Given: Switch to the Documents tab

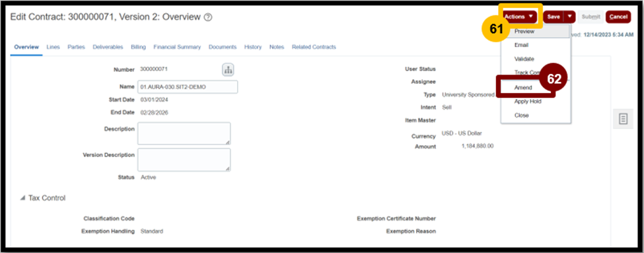Looking at the screenshot, I should (x=223, y=48).
